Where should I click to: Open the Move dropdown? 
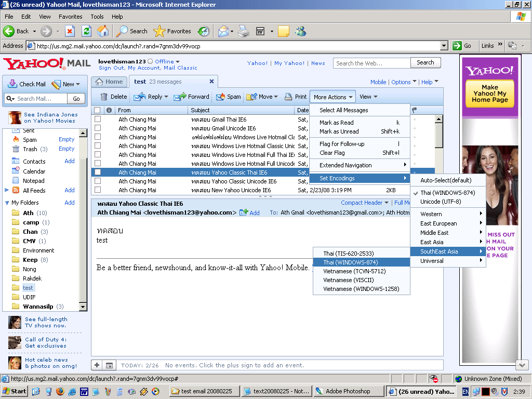tap(276, 97)
